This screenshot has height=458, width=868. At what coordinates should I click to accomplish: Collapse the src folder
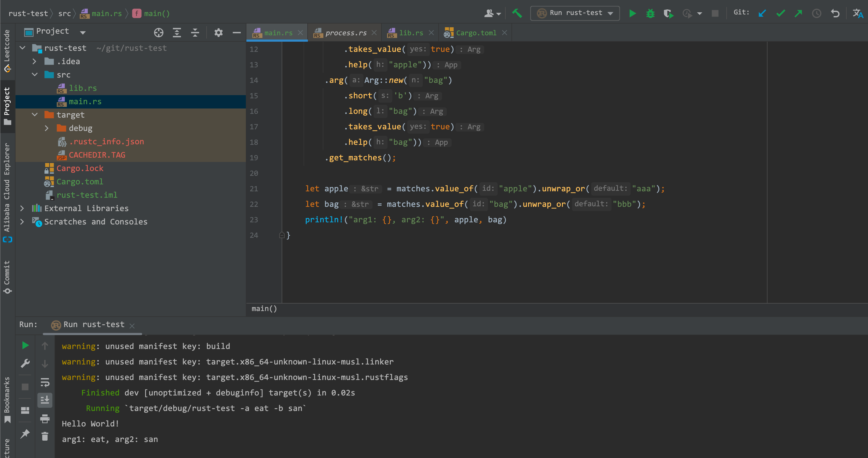click(x=34, y=75)
